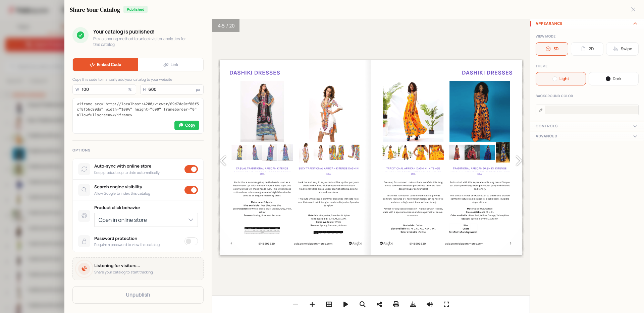Copy the embed code
This screenshot has width=644, height=313.
(187, 125)
